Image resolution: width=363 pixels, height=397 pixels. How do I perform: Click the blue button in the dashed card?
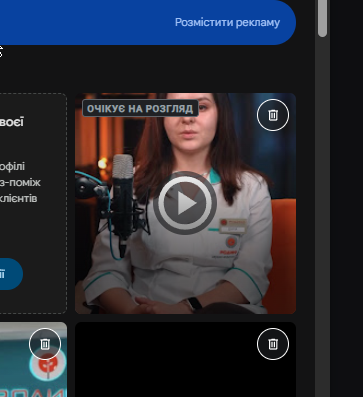click(10, 274)
